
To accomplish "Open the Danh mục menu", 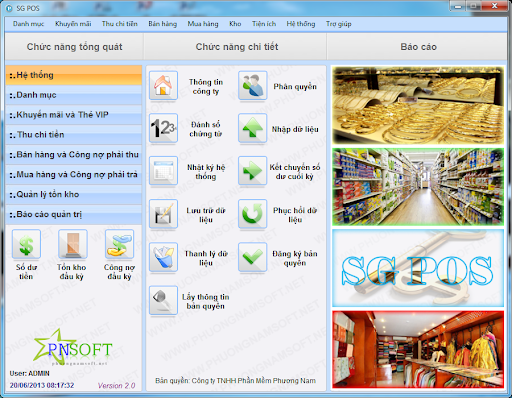I will coord(28,24).
